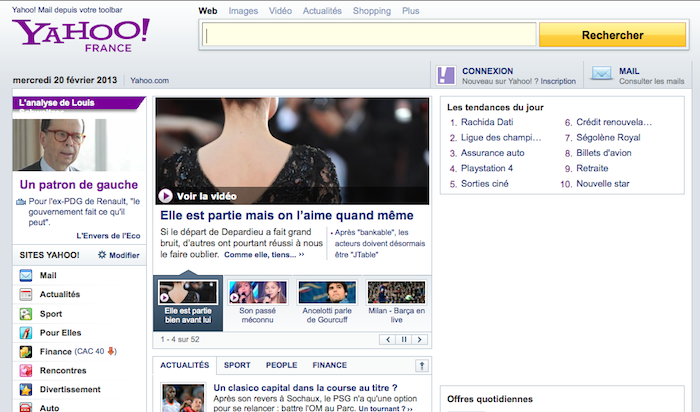The width and height of the screenshot is (700, 412).
Task: Go to next carousel stories page
Action: [419, 340]
